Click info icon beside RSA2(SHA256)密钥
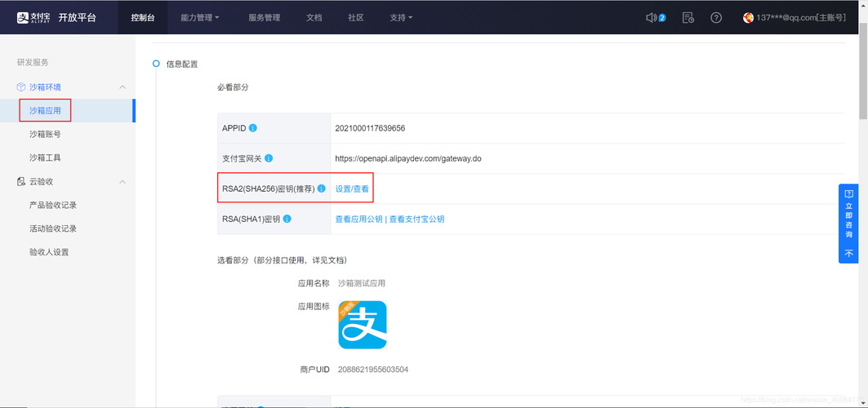The image size is (868, 408). coord(322,188)
